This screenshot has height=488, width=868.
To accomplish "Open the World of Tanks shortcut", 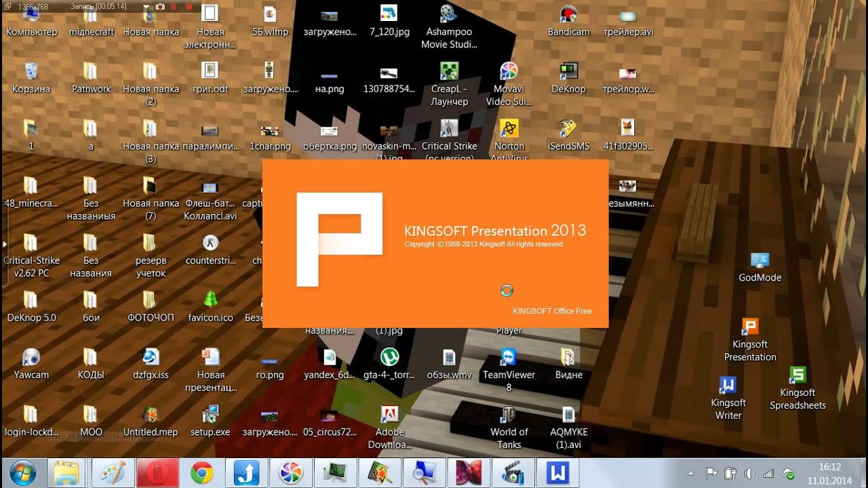I will [x=509, y=427].
